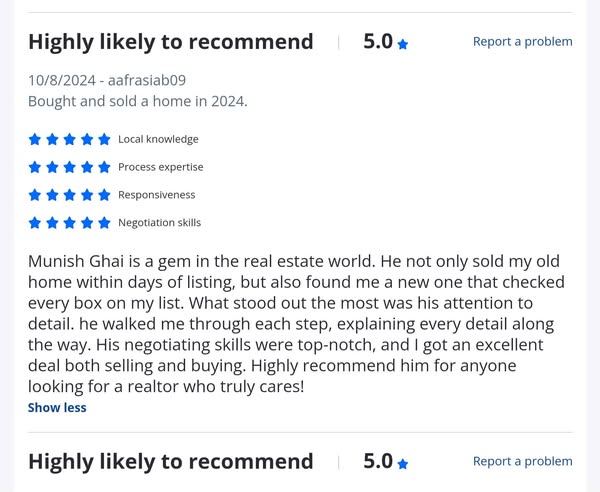This screenshot has height=492, width=600.
Task: Click the blue star beside the bottom 5.0 rating
Action: (403, 464)
